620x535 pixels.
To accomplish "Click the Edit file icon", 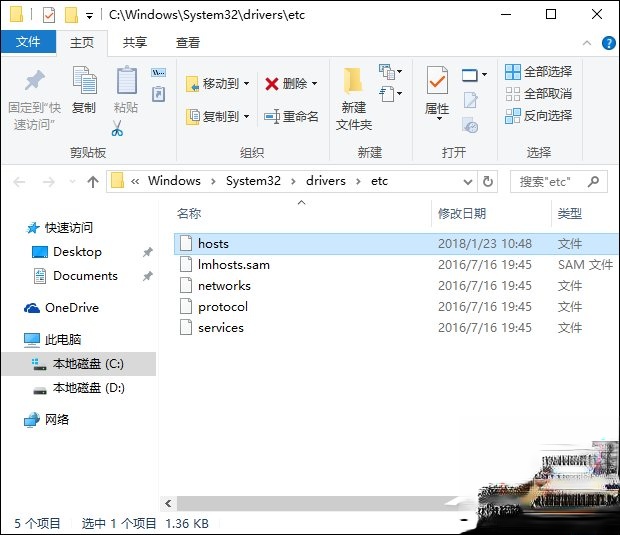I will tap(470, 100).
